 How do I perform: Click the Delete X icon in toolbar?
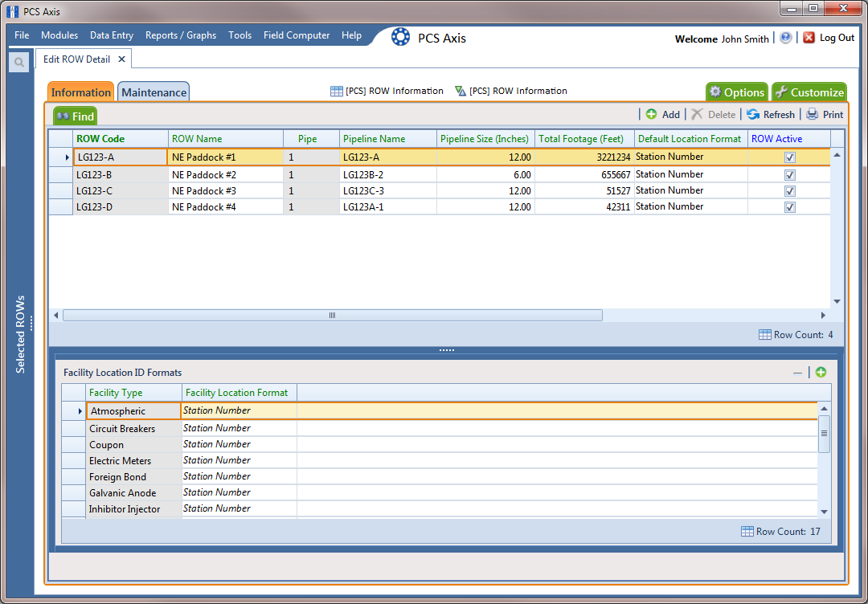point(697,114)
